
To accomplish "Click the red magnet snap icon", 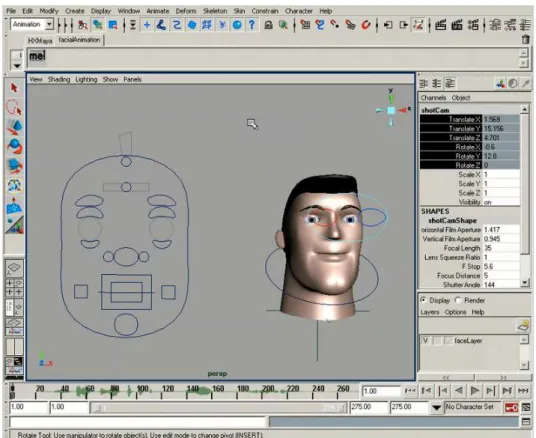I will point(365,25).
